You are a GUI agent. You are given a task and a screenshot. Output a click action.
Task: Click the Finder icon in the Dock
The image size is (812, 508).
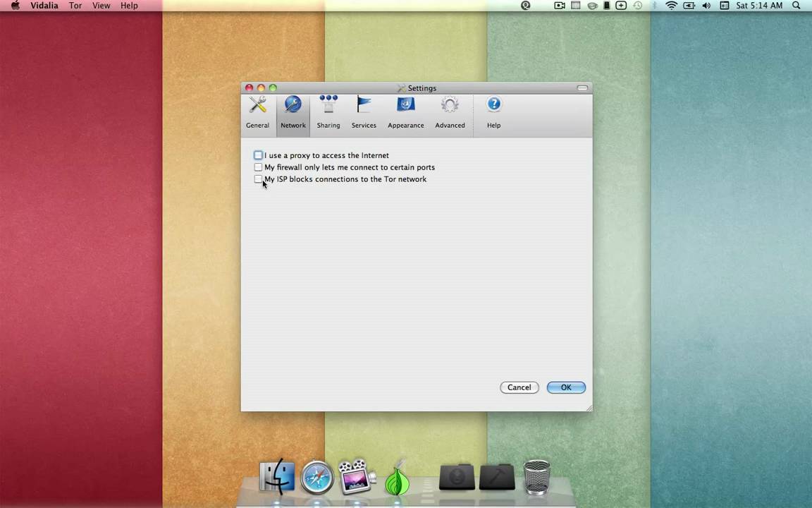[x=277, y=476]
